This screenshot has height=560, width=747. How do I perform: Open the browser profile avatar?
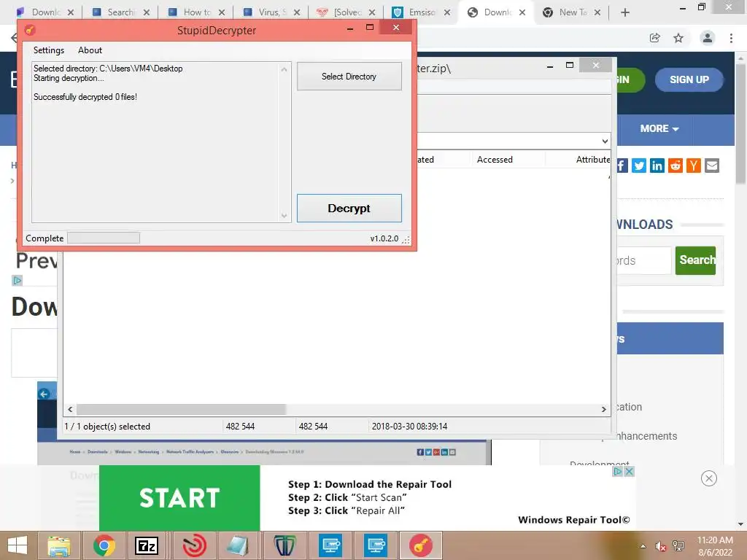[708, 38]
